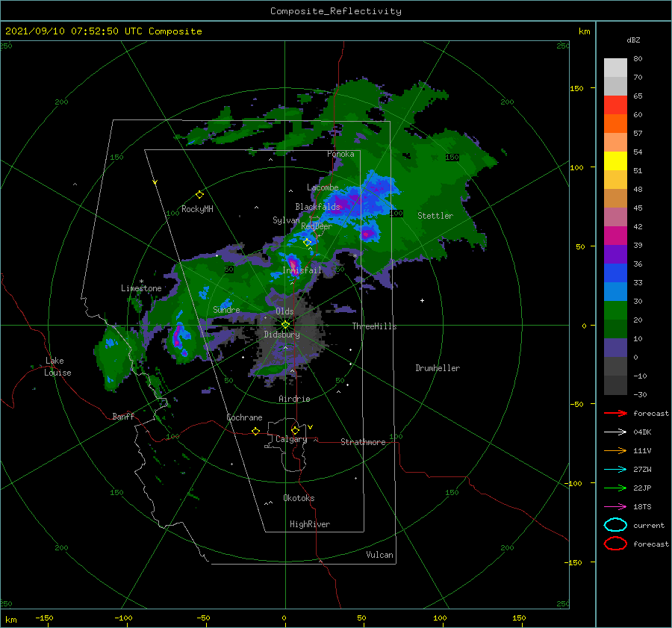Click the Drumheller label on map

[438, 368]
